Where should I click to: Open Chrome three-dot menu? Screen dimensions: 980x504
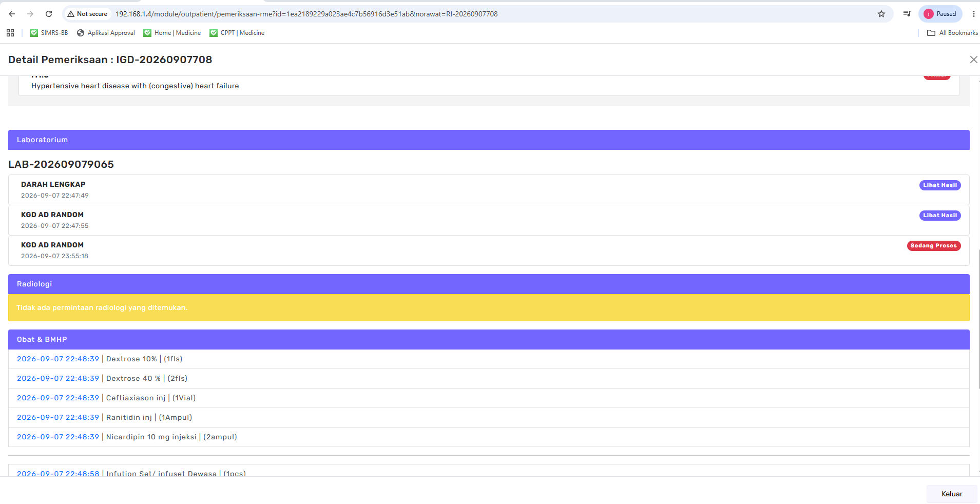pyautogui.click(x=973, y=14)
